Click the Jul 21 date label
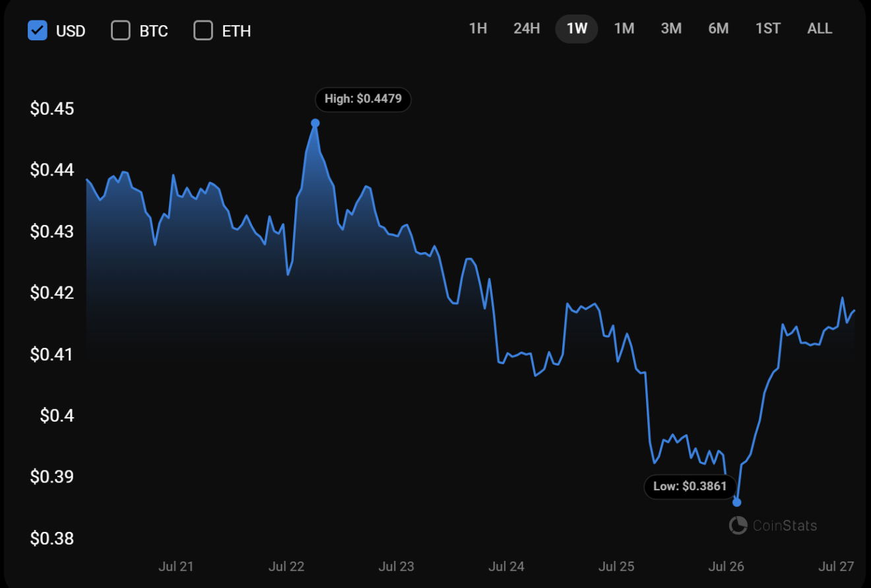The image size is (871, 588). tap(176, 566)
